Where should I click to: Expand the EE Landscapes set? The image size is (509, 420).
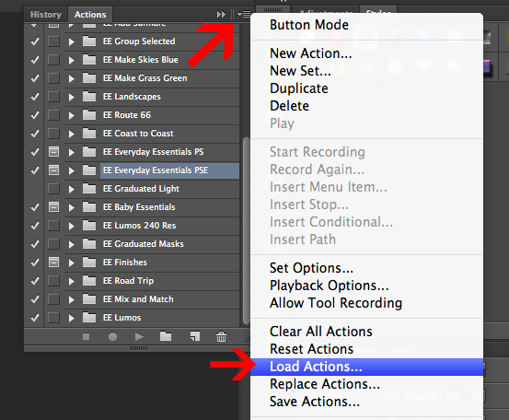(x=72, y=97)
